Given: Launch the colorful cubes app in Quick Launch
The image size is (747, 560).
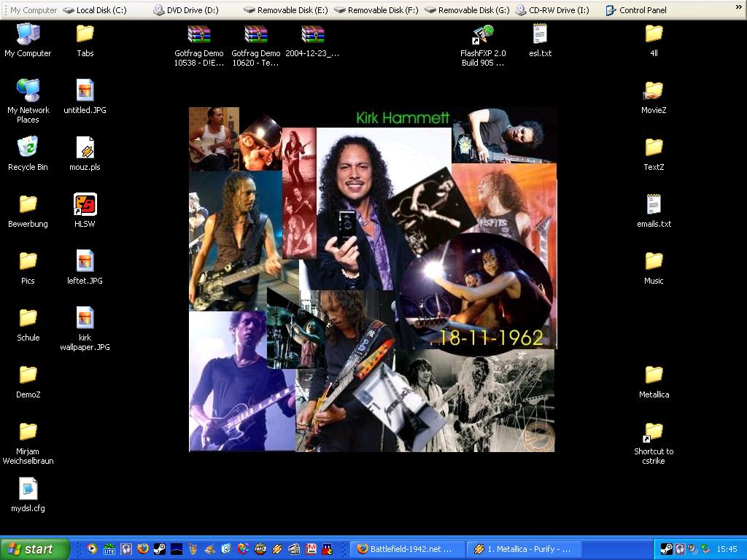Looking at the screenshot, I should [x=243, y=549].
